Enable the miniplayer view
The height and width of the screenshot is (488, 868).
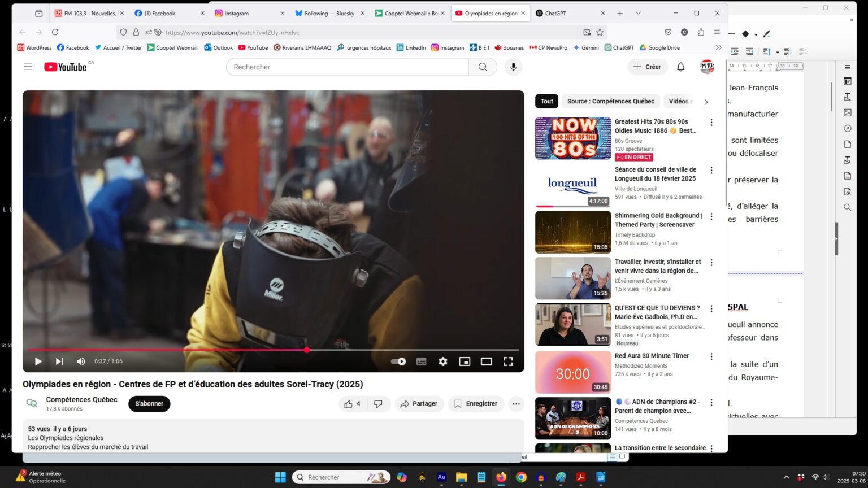click(465, 361)
